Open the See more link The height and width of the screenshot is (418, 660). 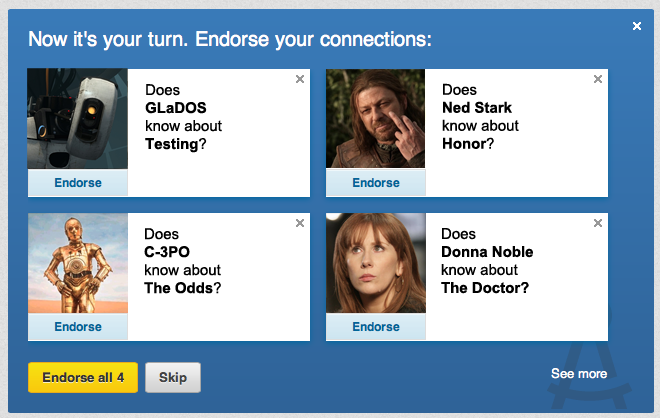pyautogui.click(x=579, y=374)
